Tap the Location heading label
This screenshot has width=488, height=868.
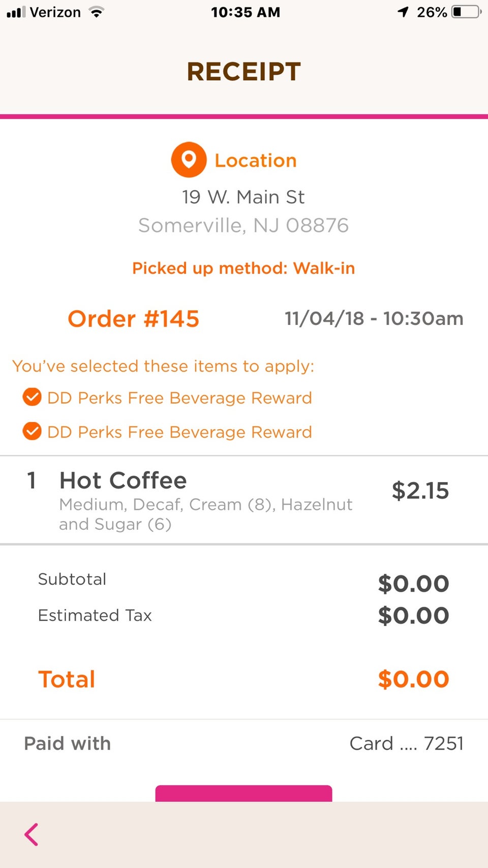click(x=255, y=161)
